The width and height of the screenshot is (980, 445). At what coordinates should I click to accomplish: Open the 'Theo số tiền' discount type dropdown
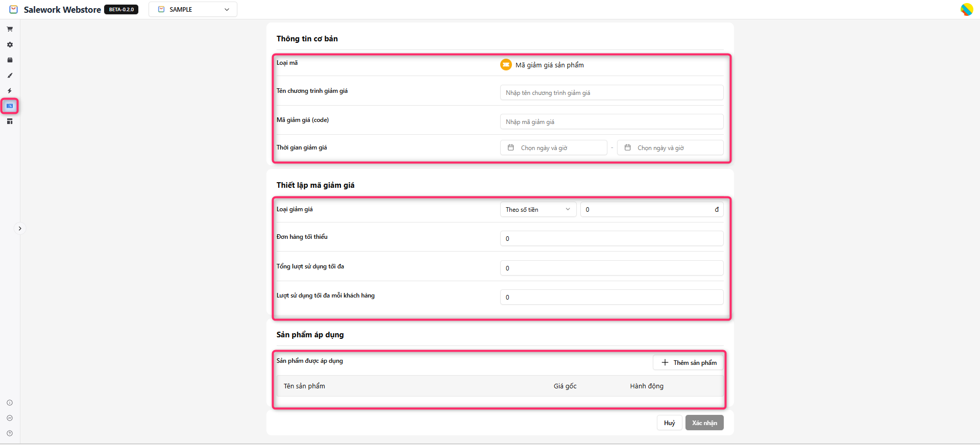coord(537,210)
